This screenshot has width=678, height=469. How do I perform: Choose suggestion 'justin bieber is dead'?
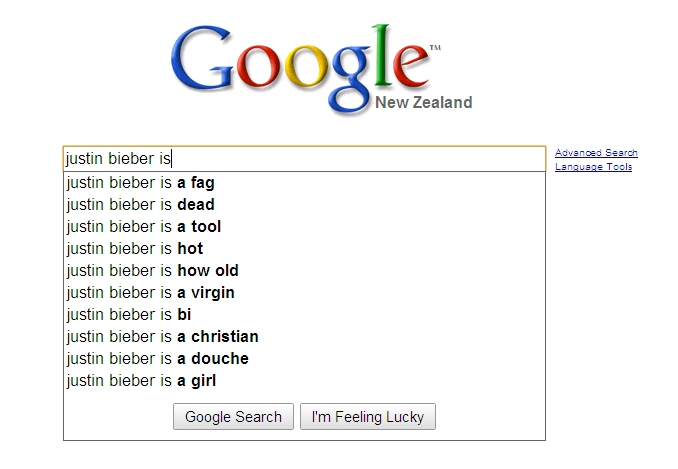[140, 205]
